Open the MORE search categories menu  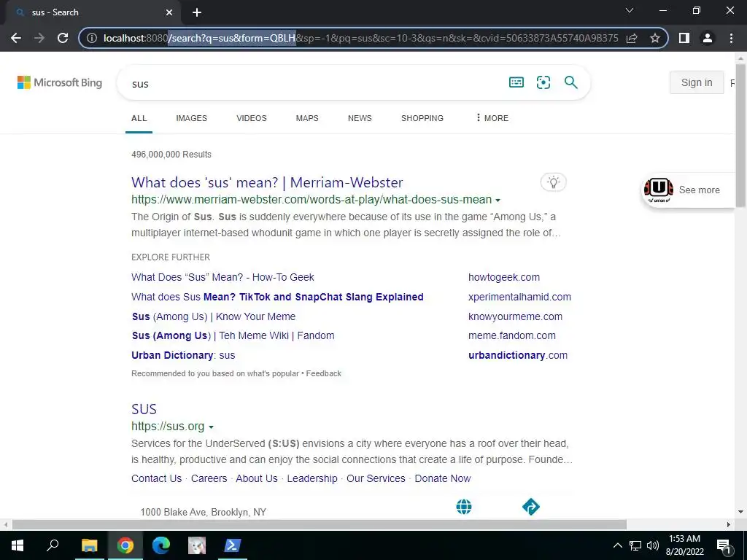click(492, 118)
